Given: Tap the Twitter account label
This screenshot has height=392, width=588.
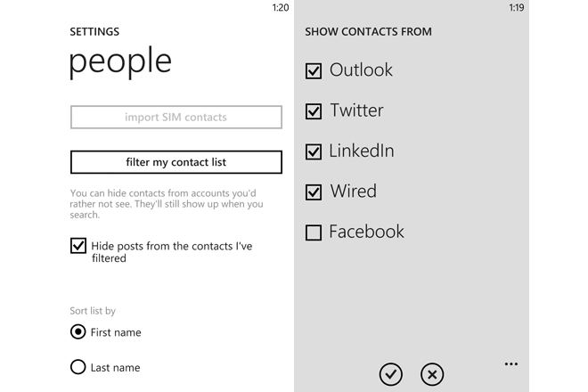Looking at the screenshot, I should [356, 110].
